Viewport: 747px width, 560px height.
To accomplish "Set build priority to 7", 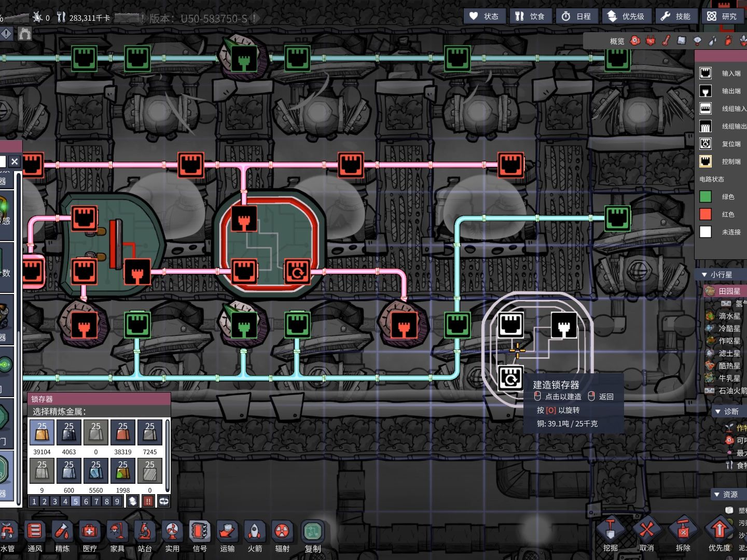I will [x=96, y=501].
